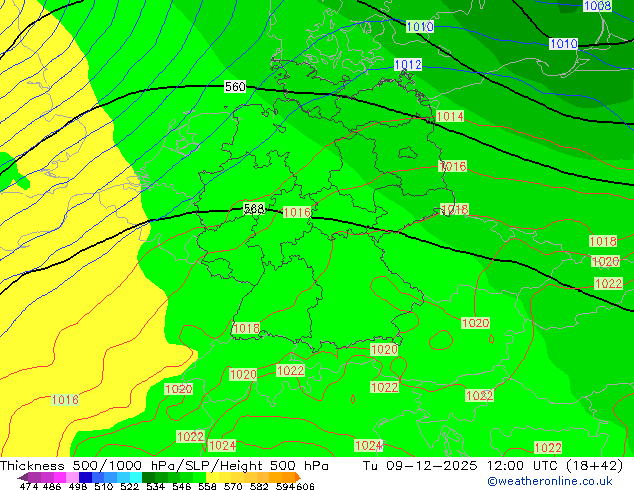
Task: Select the blue 1012 isobar label
Action: pyautogui.click(x=408, y=65)
